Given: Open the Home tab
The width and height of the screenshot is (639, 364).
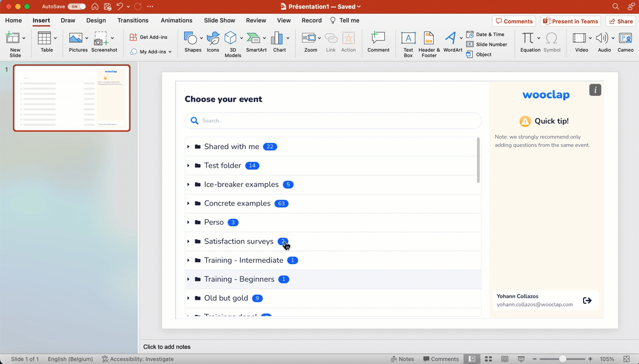Looking at the screenshot, I should click(13, 21).
